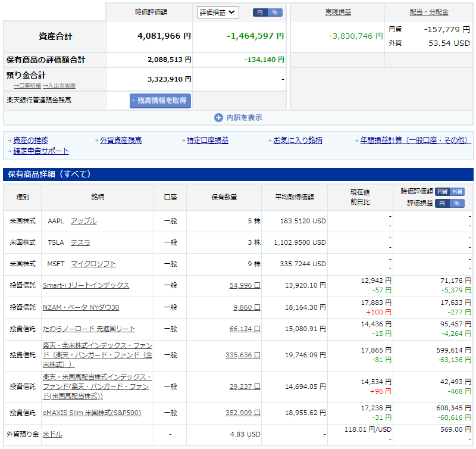Click the 54,996 口 holding quantity link
This screenshot has height=449, width=476.
[245, 285]
